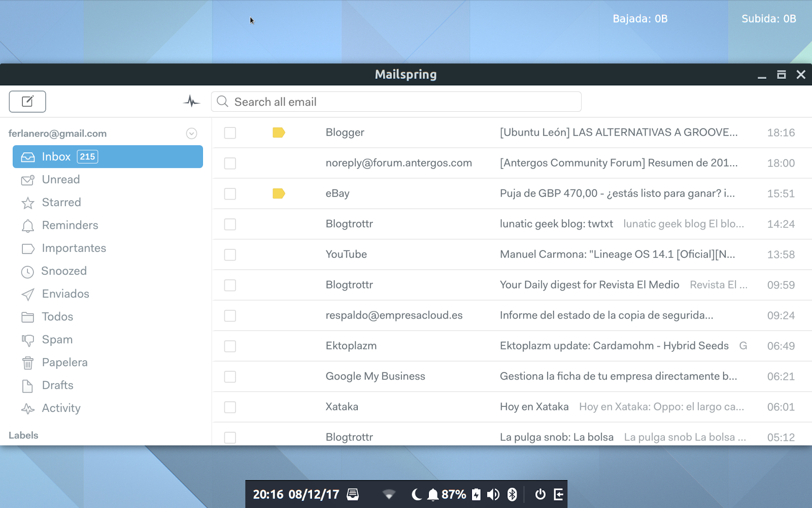Click the Importantes tag icon
The width and height of the screenshot is (812, 508).
coord(28,248)
